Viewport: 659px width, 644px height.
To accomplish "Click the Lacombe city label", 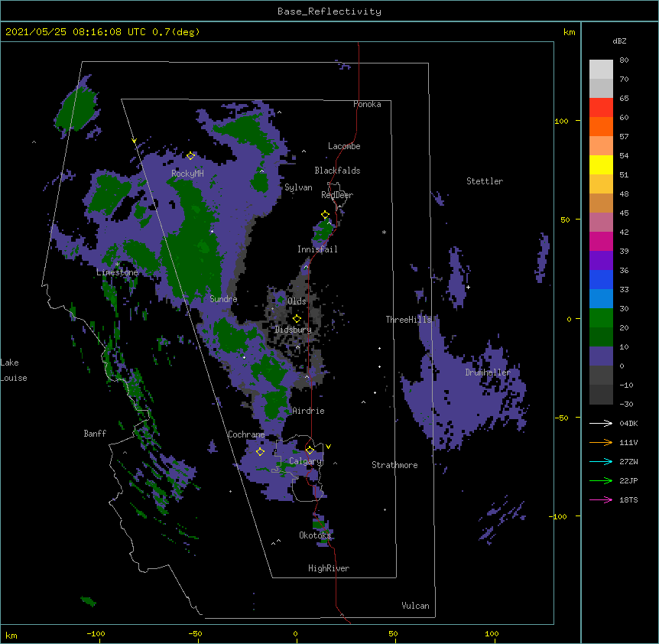I will [344, 146].
